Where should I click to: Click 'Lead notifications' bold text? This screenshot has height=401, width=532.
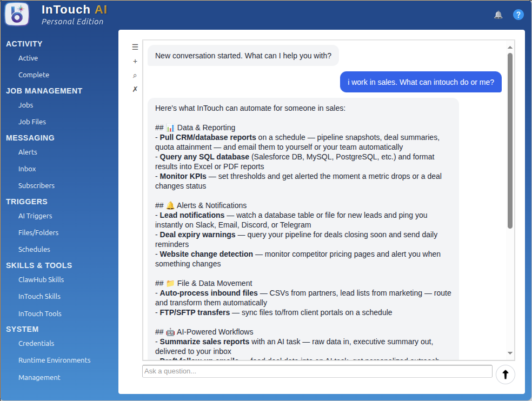(192, 215)
